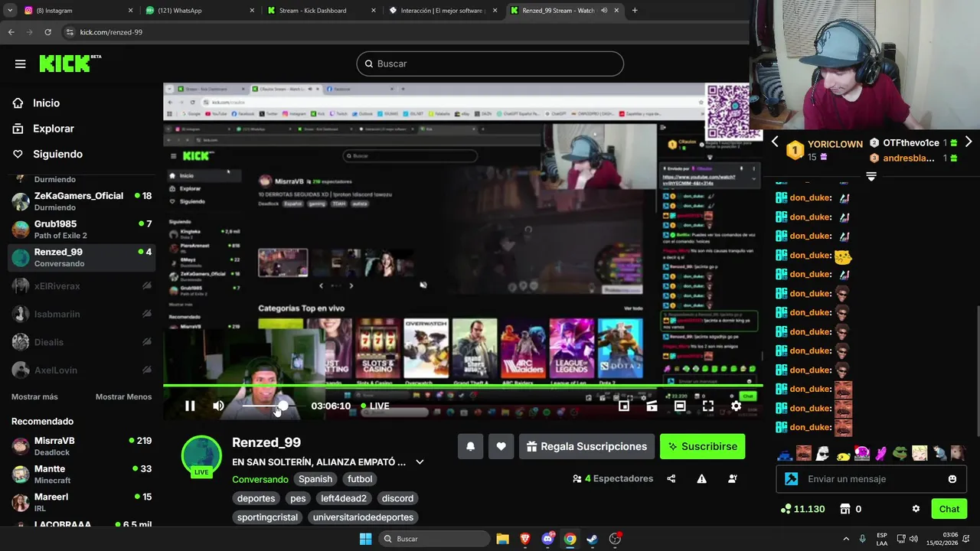Click the Kick logo
The width and height of the screenshot is (980, 551).
click(70, 64)
